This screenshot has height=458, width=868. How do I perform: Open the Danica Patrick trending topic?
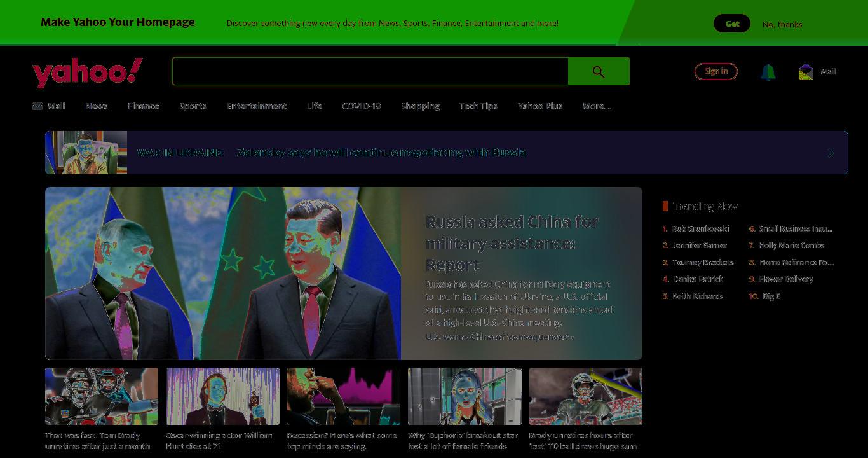tap(698, 279)
